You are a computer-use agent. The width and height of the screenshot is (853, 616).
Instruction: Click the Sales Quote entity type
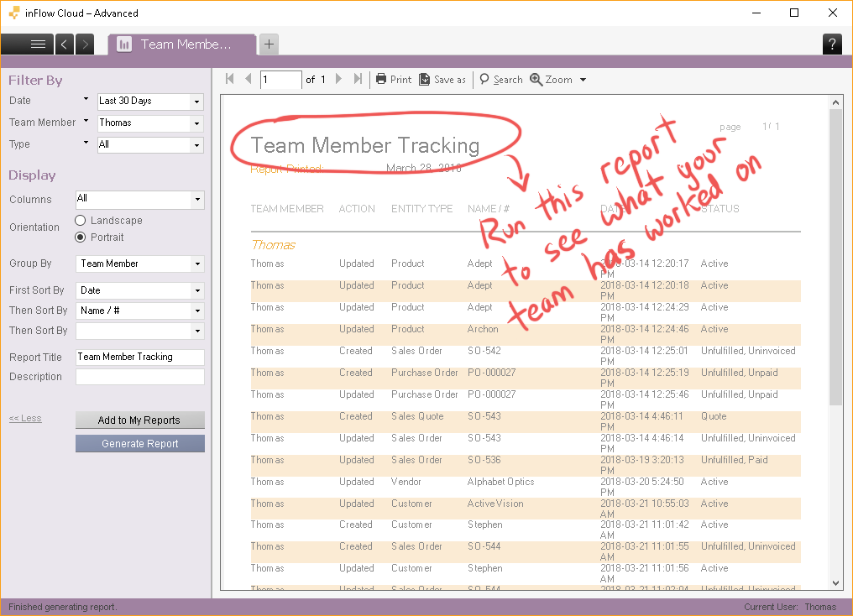click(417, 416)
